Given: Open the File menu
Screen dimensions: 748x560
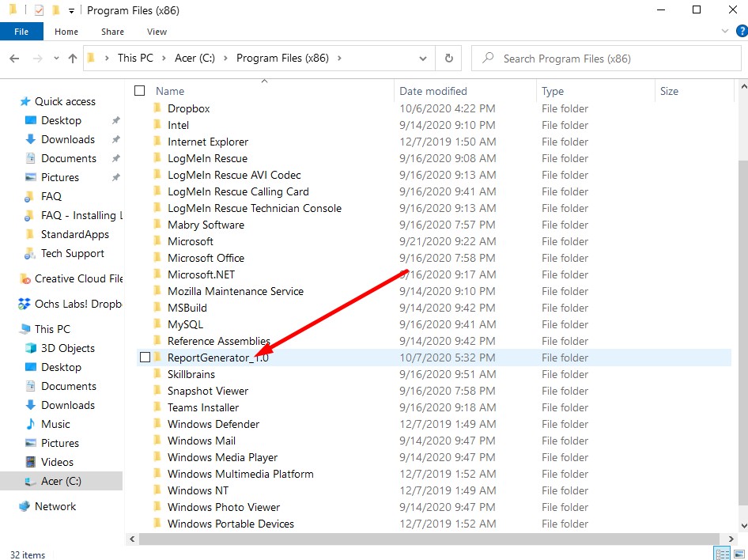Looking at the screenshot, I should click(21, 32).
